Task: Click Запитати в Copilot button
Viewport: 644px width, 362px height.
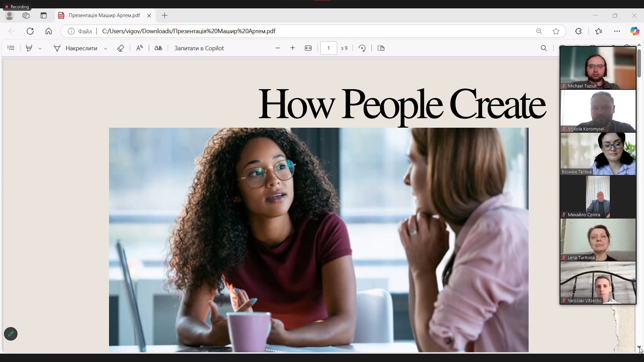Action: click(x=199, y=48)
